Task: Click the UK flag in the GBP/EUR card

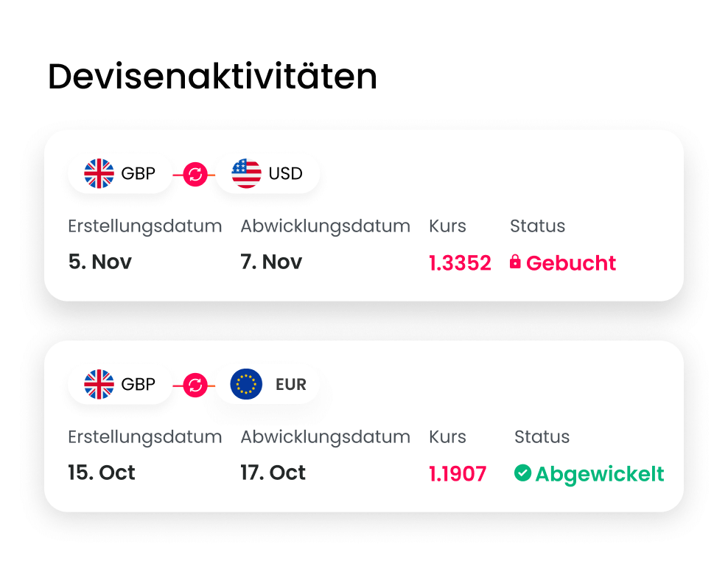Action: coord(99,384)
